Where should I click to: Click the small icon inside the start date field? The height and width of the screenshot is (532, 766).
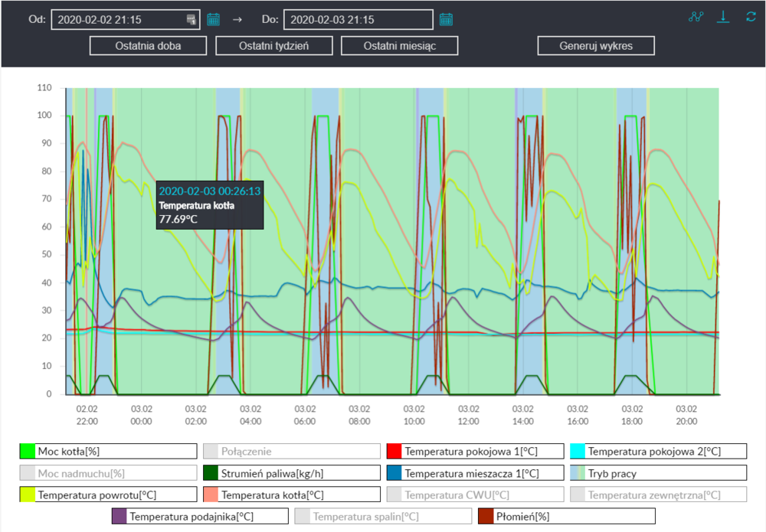[191, 20]
